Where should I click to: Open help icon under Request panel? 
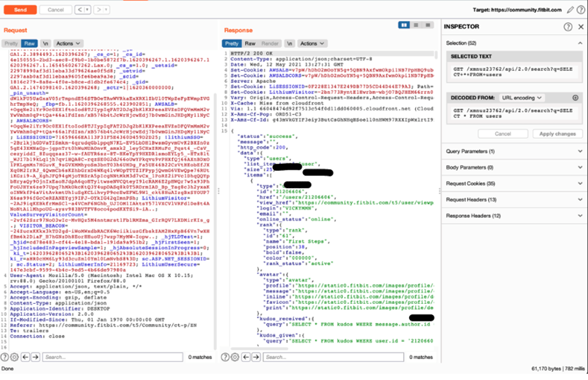(x=4, y=357)
